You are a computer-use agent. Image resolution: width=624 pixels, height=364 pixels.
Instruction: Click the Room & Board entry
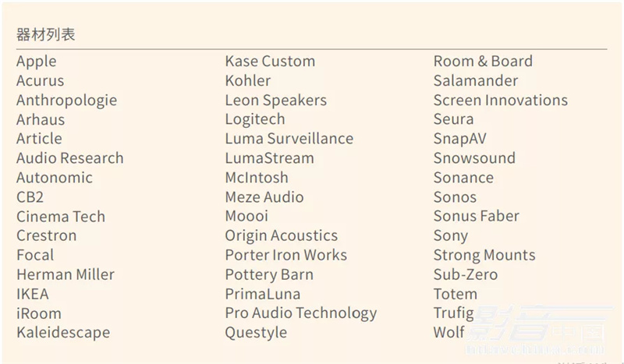coord(483,62)
